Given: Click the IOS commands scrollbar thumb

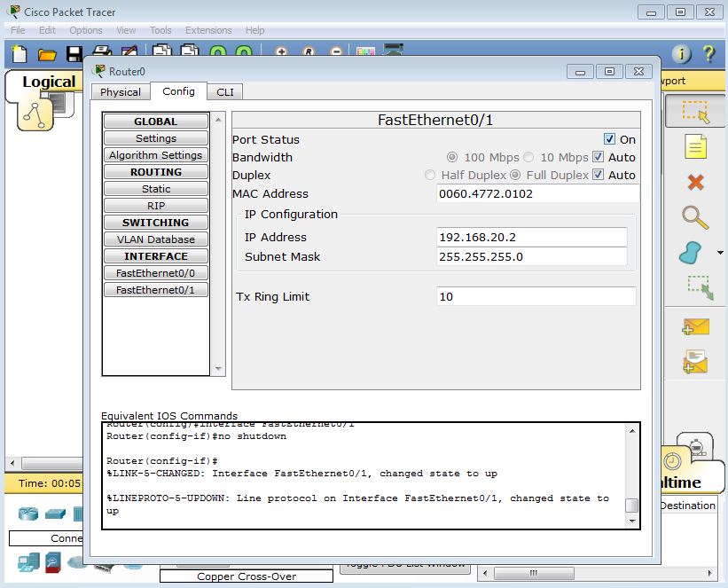Looking at the screenshot, I should click(x=632, y=506).
